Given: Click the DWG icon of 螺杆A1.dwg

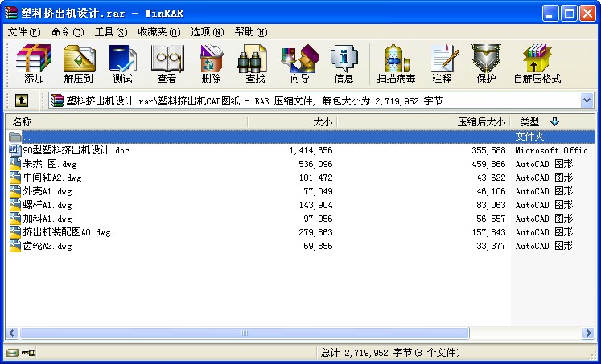Looking at the screenshot, I should point(15,205).
